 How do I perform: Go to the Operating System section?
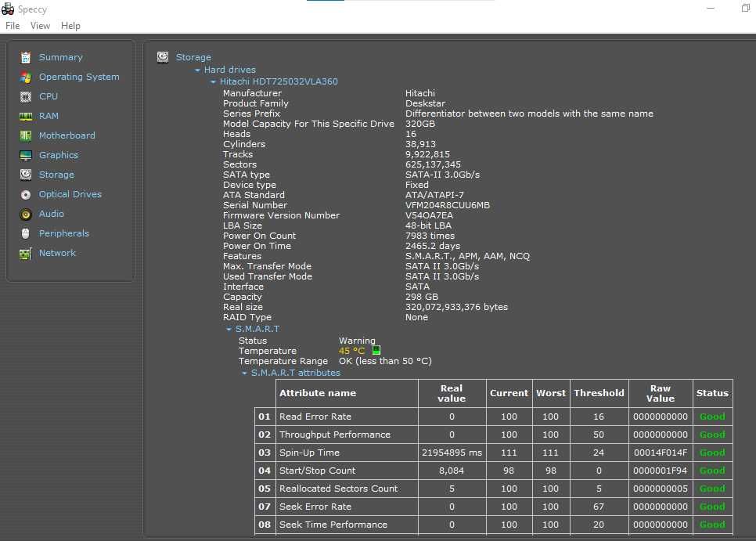tap(79, 78)
